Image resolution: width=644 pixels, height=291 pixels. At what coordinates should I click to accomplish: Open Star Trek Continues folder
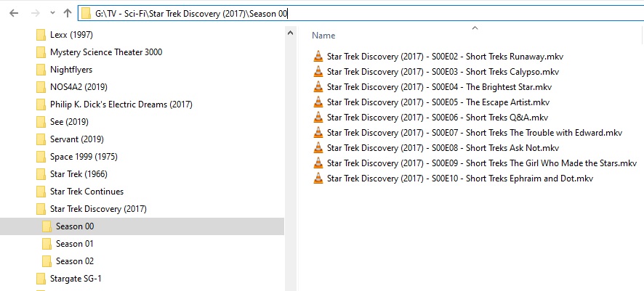tap(86, 192)
